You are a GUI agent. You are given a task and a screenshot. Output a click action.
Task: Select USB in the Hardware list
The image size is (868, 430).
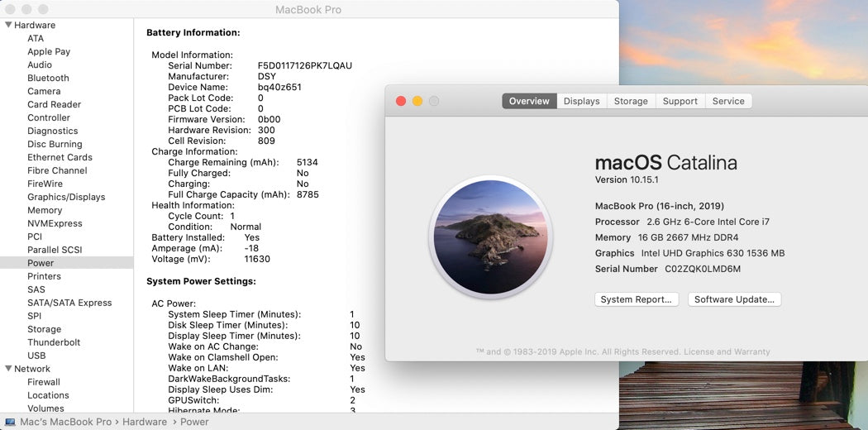(x=36, y=356)
